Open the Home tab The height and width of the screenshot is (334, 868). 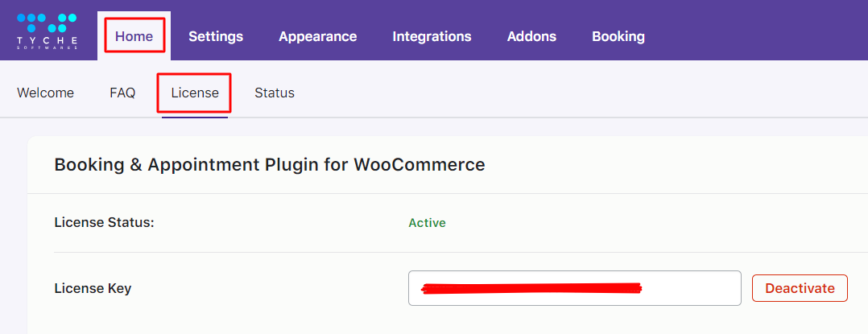pyautogui.click(x=134, y=36)
